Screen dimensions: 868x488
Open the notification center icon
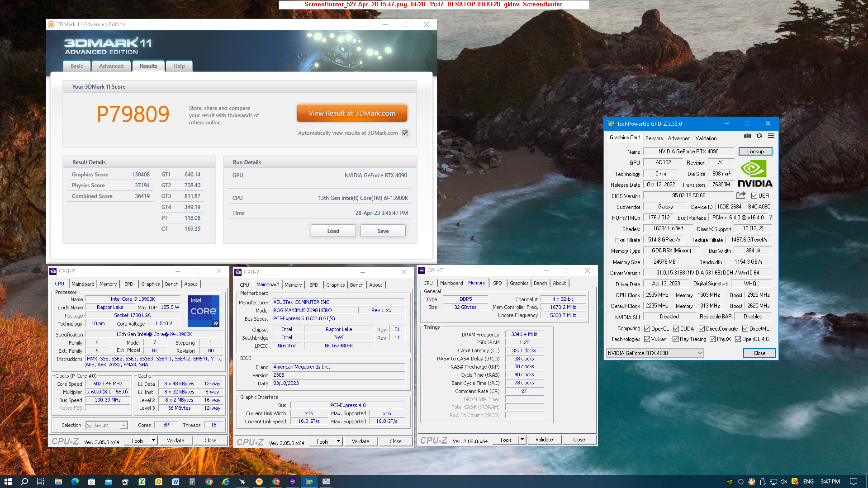853,481
